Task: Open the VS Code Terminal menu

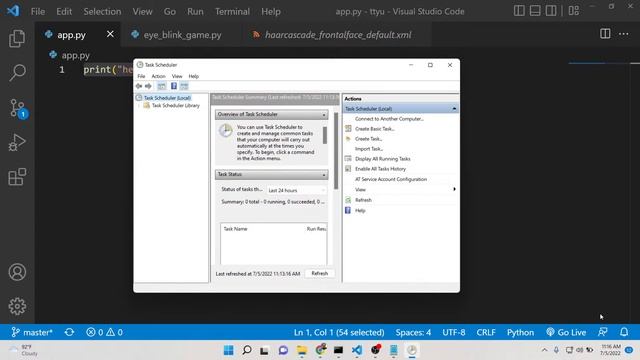Action: pos(232,11)
